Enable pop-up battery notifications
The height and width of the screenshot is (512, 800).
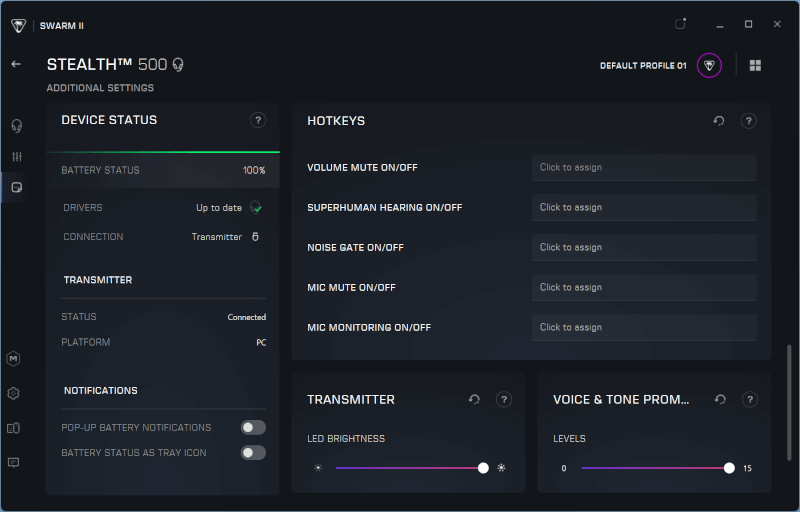point(254,427)
